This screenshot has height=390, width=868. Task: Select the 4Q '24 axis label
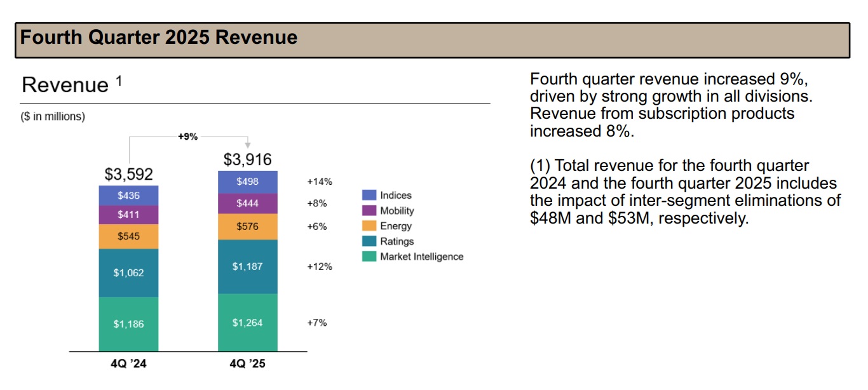click(128, 364)
